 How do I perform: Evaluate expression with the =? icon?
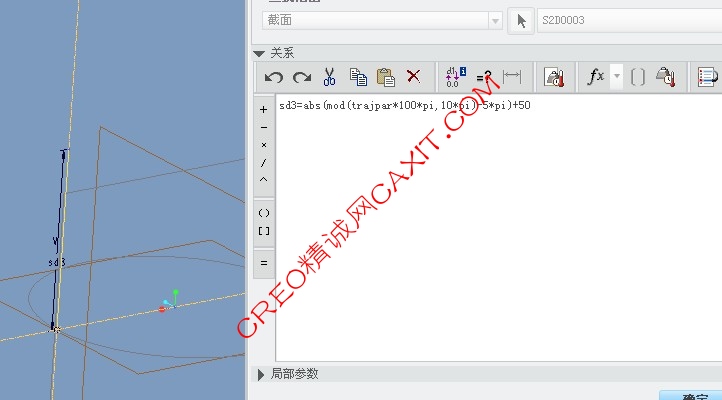[484, 77]
